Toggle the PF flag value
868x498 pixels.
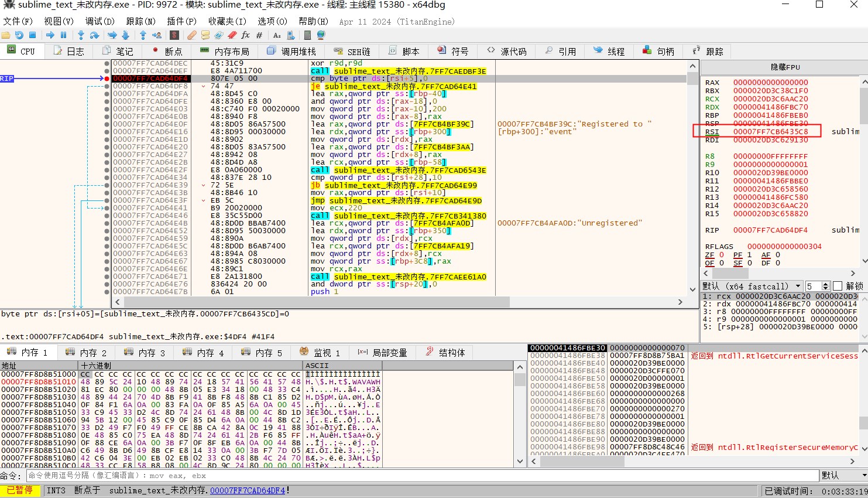[749, 255]
